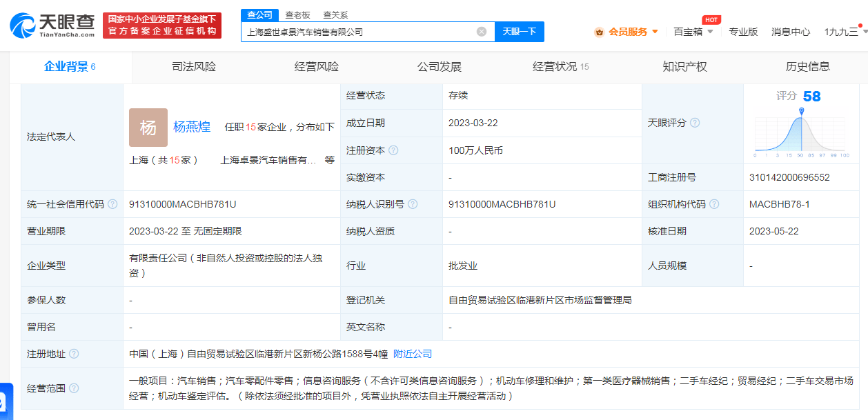Open help icon next to 天眼评分
Screen dimensions: 868x420
(x=695, y=123)
